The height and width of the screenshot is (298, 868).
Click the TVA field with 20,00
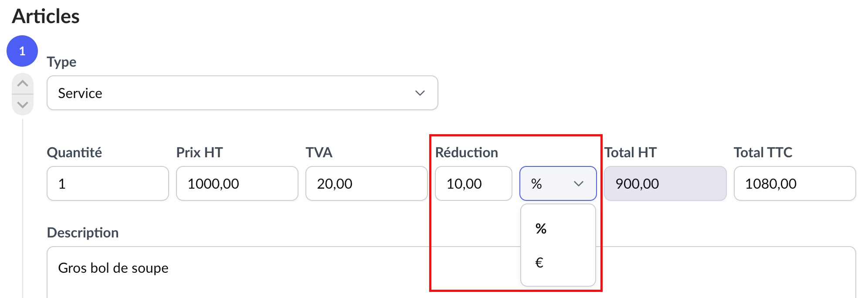(366, 183)
